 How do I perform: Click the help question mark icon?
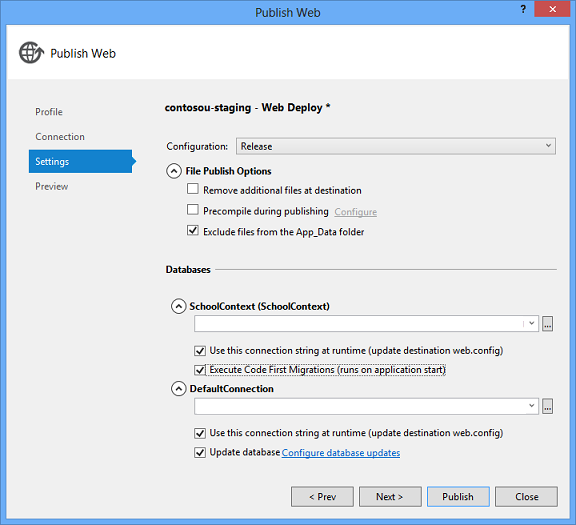click(x=523, y=10)
